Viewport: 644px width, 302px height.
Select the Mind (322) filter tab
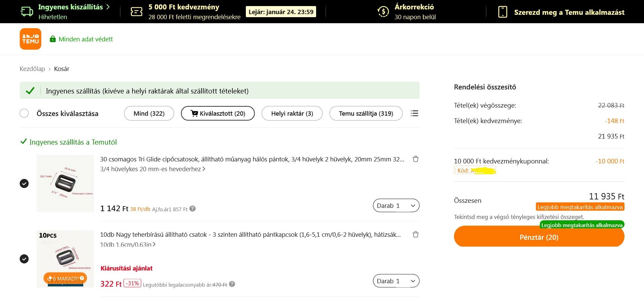coord(149,113)
